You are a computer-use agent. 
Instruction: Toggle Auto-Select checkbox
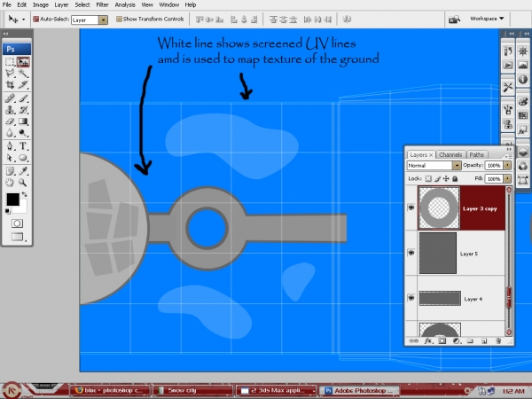point(36,19)
